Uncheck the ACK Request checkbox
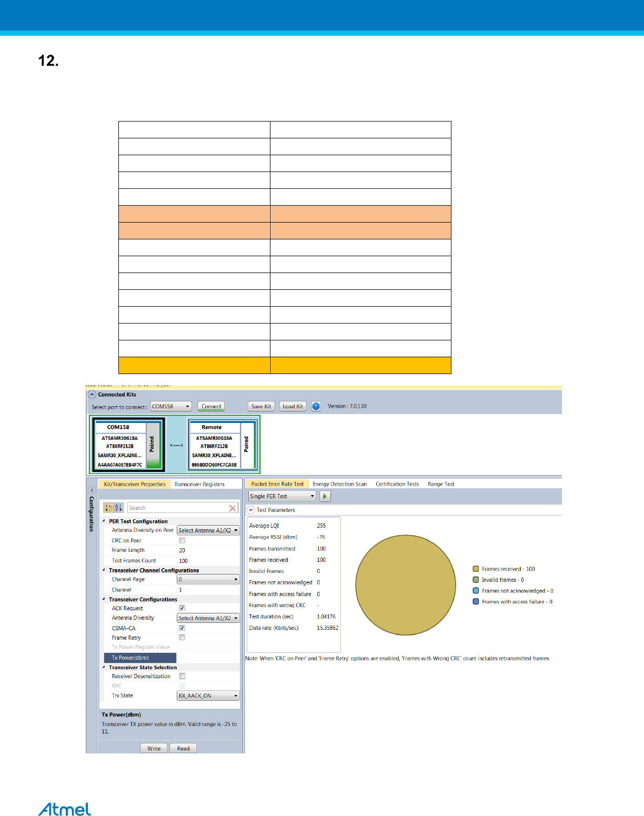 pyautogui.click(x=182, y=608)
